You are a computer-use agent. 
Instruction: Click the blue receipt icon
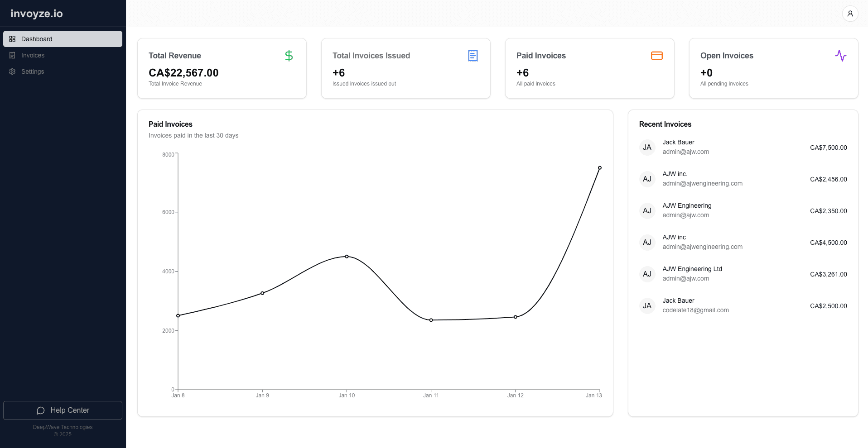pos(473,56)
